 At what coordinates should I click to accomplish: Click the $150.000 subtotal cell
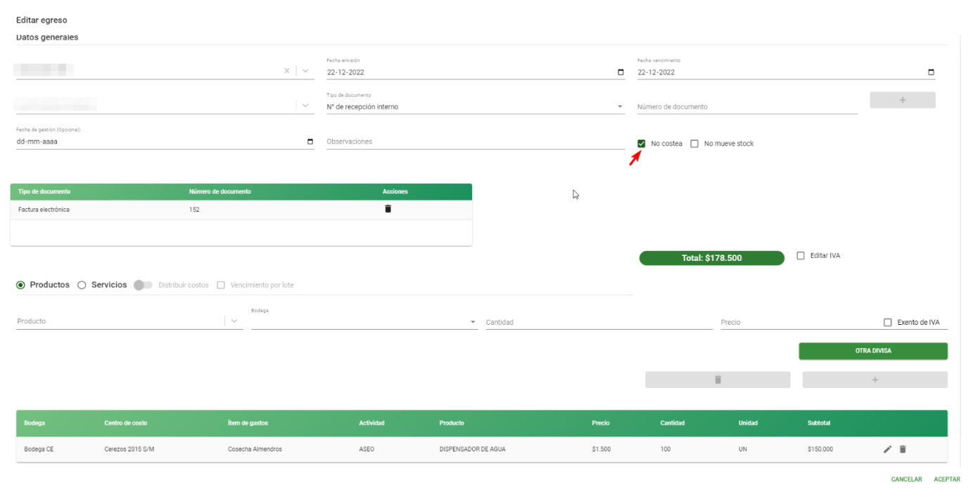click(x=820, y=449)
